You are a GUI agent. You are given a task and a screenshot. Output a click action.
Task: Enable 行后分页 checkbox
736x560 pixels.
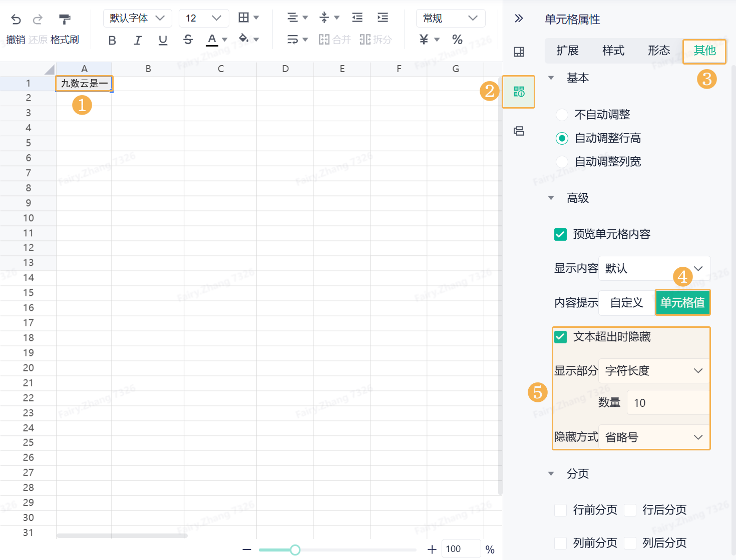pos(630,510)
